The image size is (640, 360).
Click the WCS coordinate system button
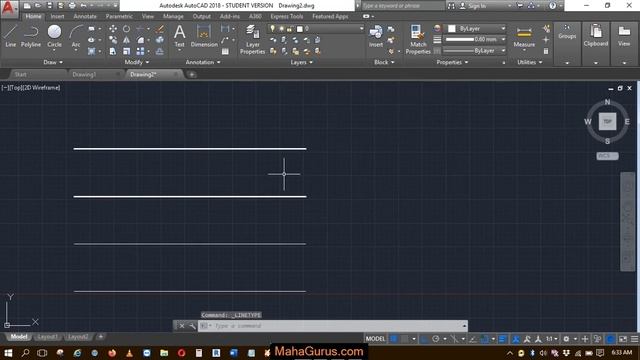(x=607, y=156)
